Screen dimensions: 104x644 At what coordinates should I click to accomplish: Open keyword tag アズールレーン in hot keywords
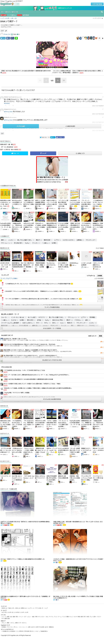pyautogui.click(x=73, y=317)
